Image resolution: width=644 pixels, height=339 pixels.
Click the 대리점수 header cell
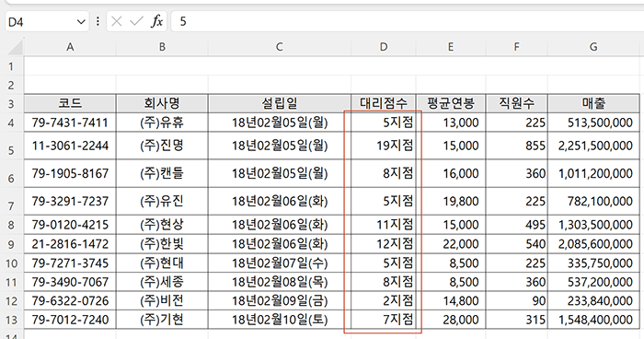click(384, 103)
